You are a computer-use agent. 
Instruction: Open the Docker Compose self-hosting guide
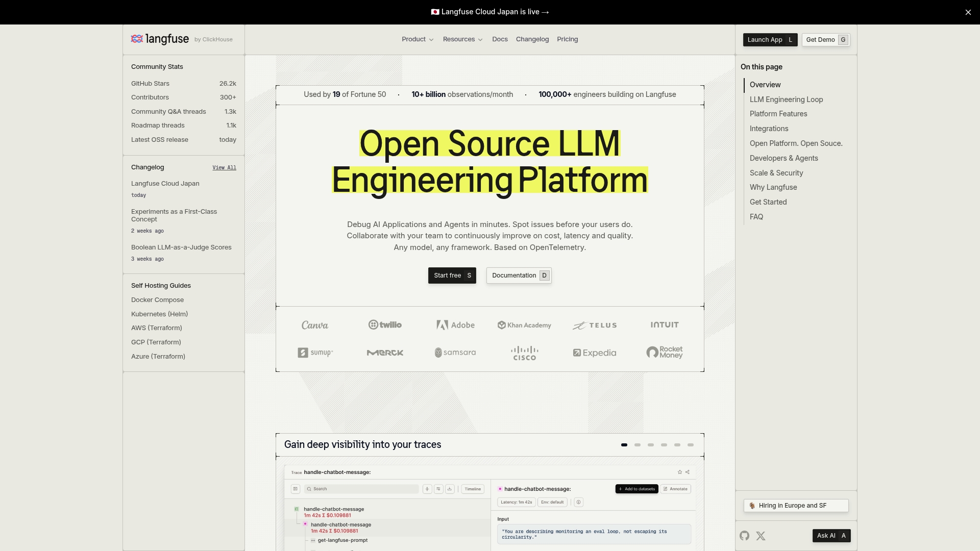point(157,300)
